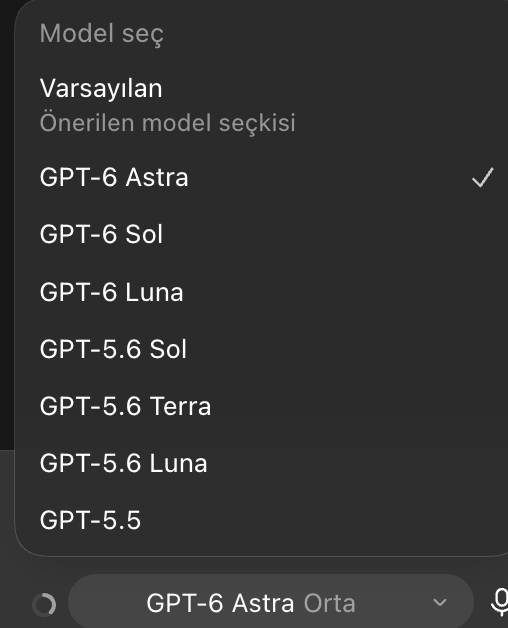Select GPT-5.6 Sol in the menu
508x628 pixels.
pos(261,349)
